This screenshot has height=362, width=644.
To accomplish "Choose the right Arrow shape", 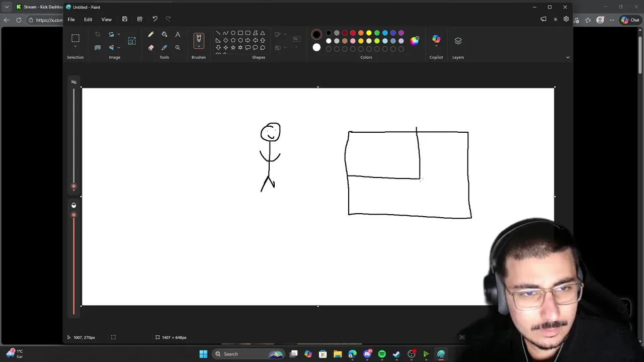I will pyautogui.click(x=248, y=40).
